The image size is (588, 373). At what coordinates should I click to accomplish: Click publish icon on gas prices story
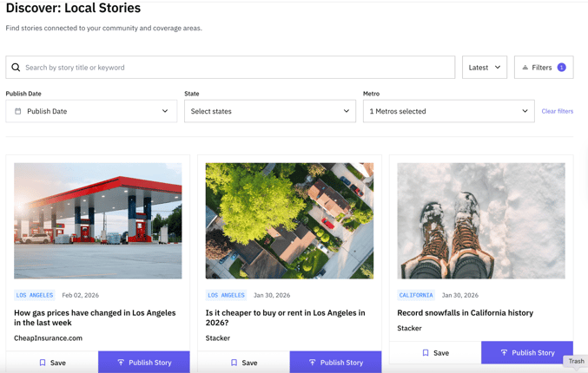coord(121,363)
